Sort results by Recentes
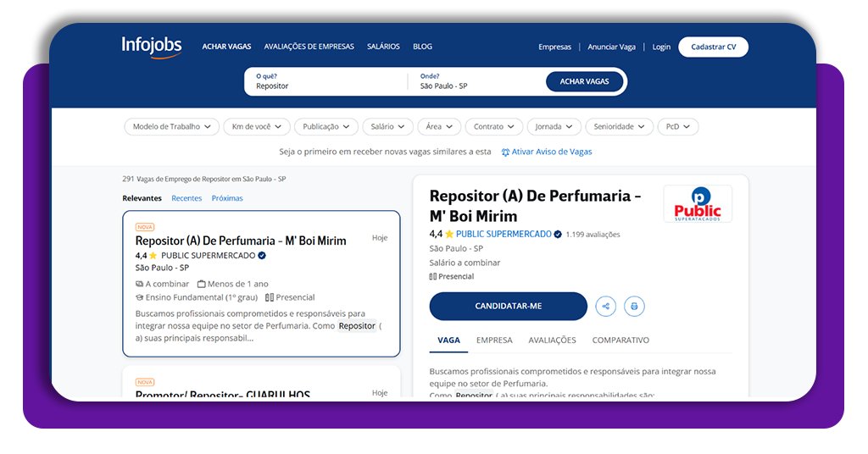868x454 pixels. (186, 198)
